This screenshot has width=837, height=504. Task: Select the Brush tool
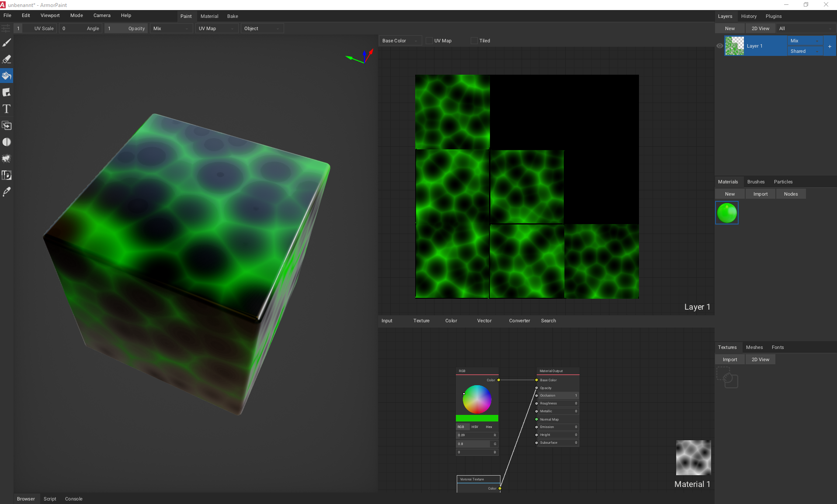7,42
